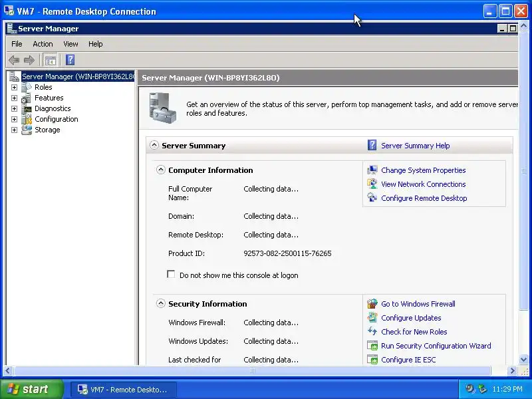Click the Remote Desktop Connection title bar icon
Image resolution: width=532 pixels, height=399 pixels.
pyautogui.click(x=9, y=11)
